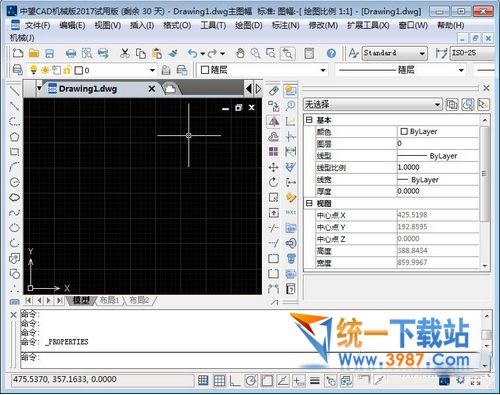The height and width of the screenshot is (395, 500).
Task: Open the 随层 color dropdown
Action: [323, 70]
